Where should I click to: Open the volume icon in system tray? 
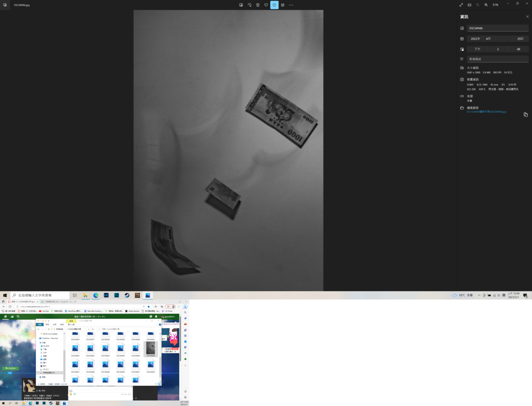(499, 295)
